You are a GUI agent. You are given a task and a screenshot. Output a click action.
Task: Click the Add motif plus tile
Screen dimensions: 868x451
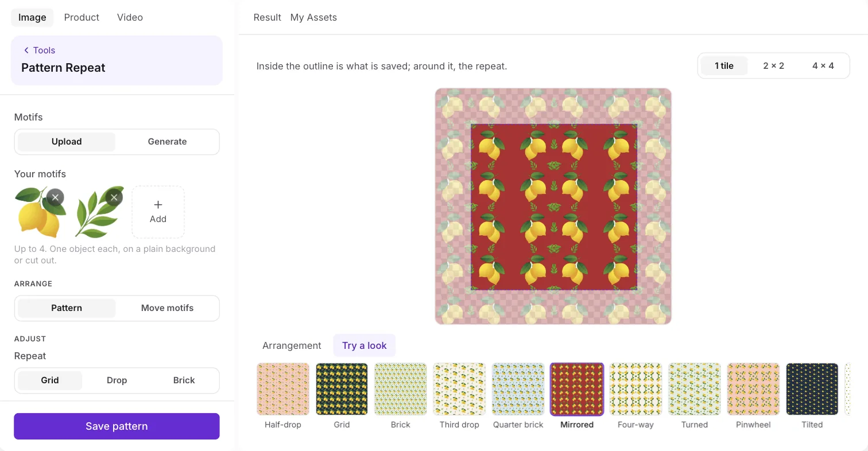(x=158, y=212)
